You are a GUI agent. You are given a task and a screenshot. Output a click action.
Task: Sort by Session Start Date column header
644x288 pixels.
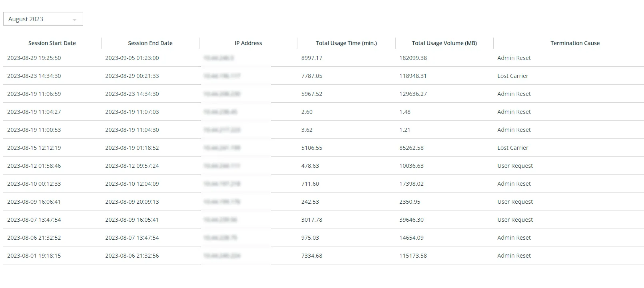pyautogui.click(x=52, y=43)
